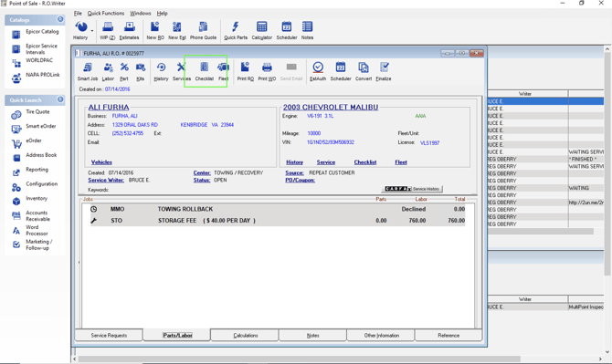Click the horizontal scrollbar at the bottom
Viewport: 612px width, 364px height.
click(x=299, y=359)
